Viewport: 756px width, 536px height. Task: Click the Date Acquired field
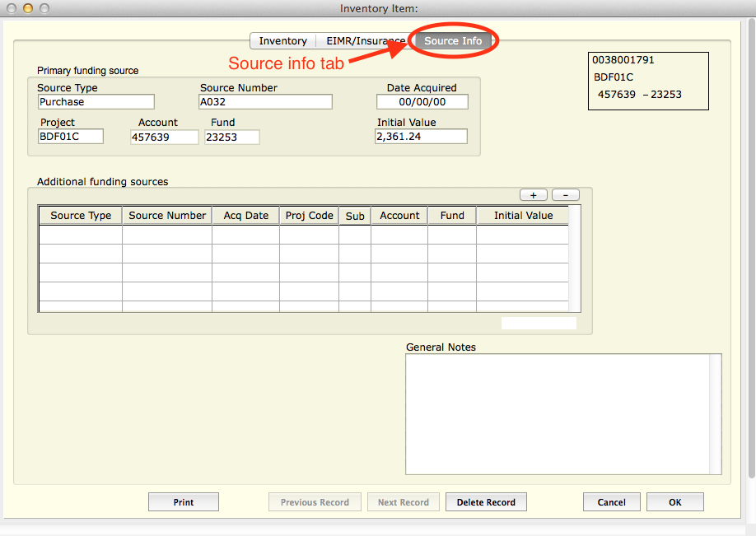422,102
